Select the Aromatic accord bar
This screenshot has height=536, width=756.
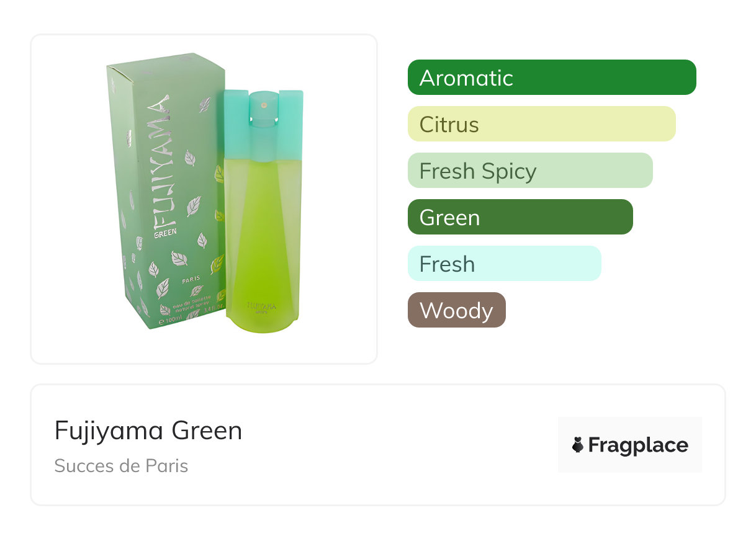551,78
